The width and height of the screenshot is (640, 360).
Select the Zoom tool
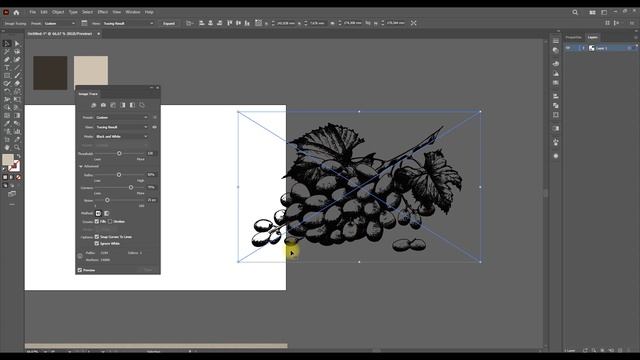click(17, 147)
